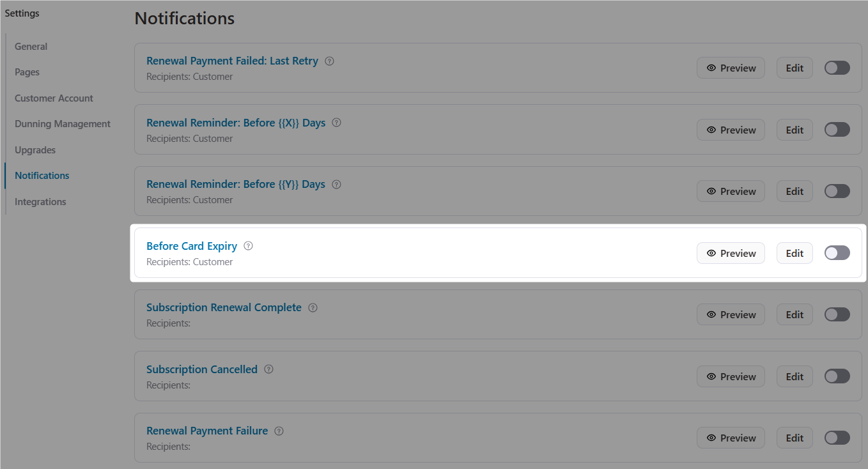The height and width of the screenshot is (469, 868).
Task: Click the help icon next to Subscription Renewal Complete
Action: pos(313,307)
